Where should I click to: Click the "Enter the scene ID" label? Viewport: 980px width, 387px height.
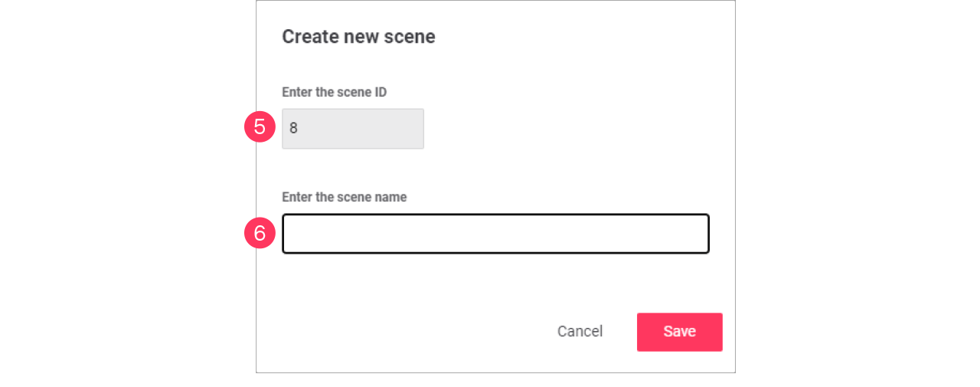click(334, 92)
